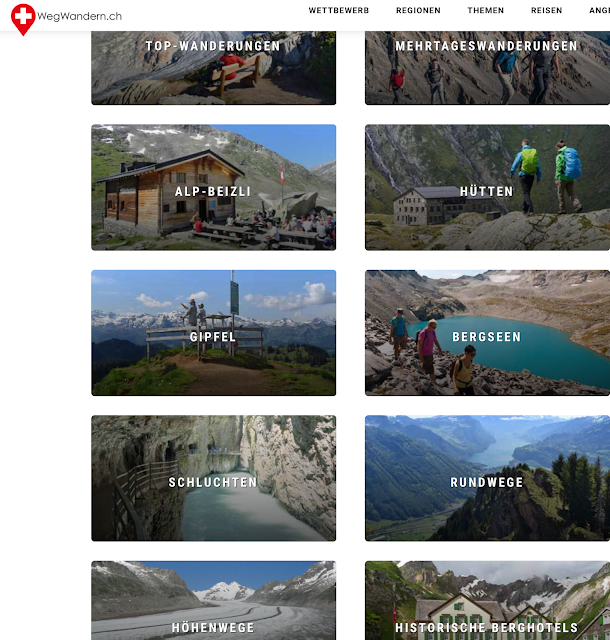This screenshot has width=610, height=640.
Task: Open the Gipfel summit category
Action: tap(214, 333)
